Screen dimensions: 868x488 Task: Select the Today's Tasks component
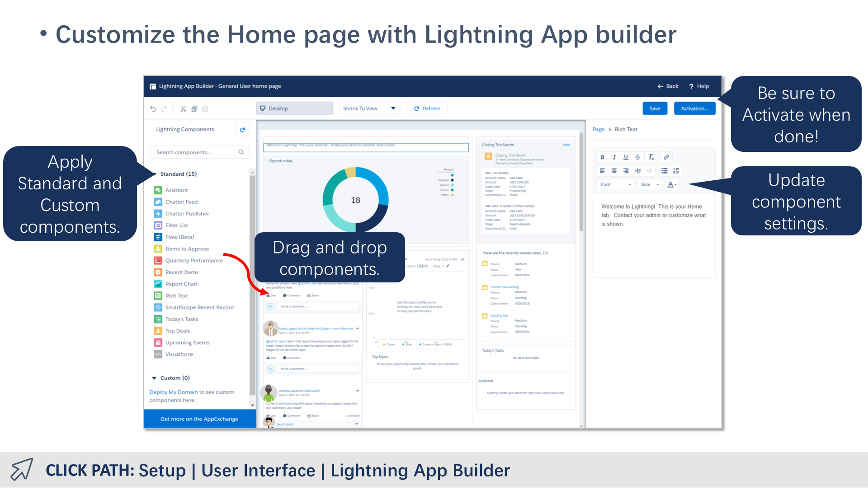[x=176, y=319]
